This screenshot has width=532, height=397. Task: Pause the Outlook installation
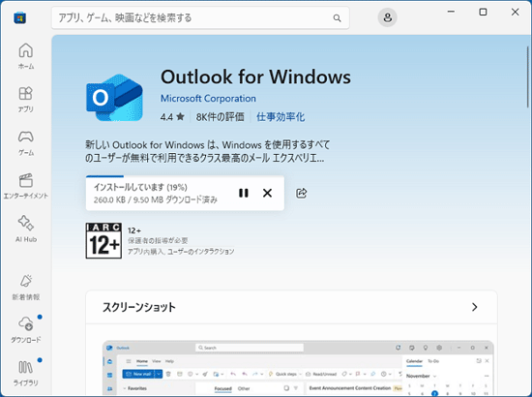click(243, 193)
